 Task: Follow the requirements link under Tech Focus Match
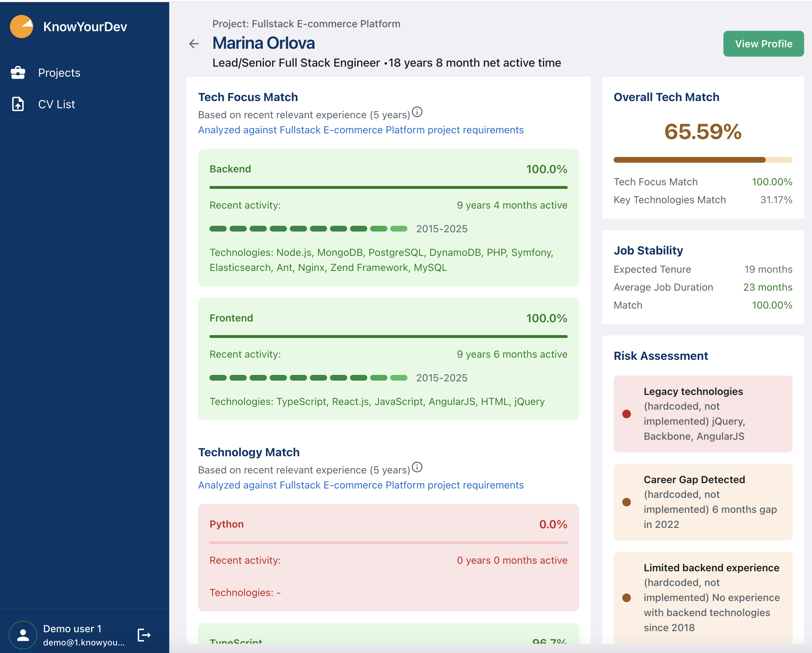point(360,130)
